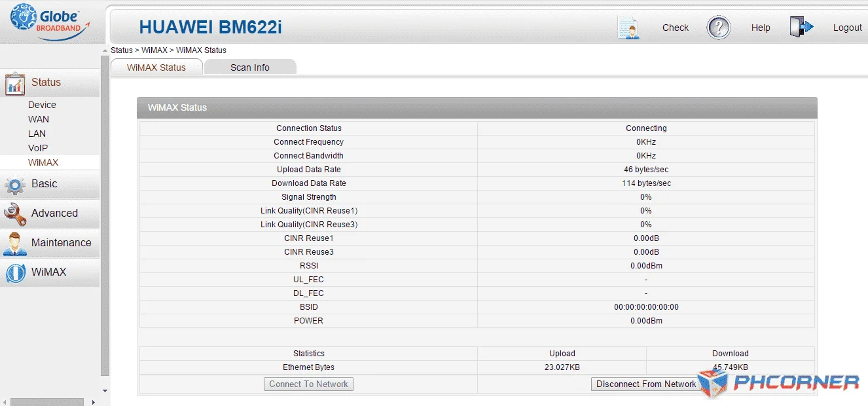Image resolution: width=868 pixels, height=406 pixels.
Task: Click the 46 bytes/sec value
Action: click(x=646, y=170)
